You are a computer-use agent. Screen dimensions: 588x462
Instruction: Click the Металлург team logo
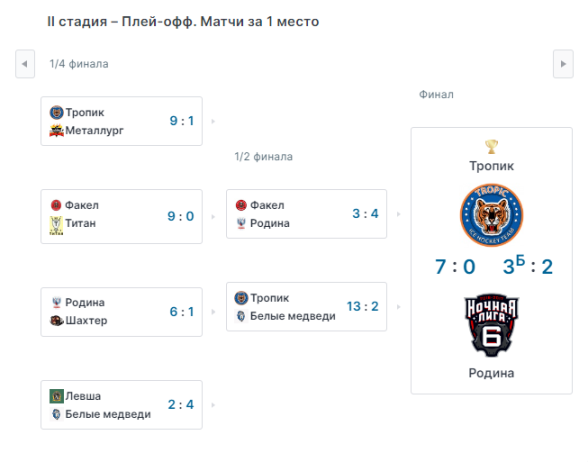pos(56,130)
